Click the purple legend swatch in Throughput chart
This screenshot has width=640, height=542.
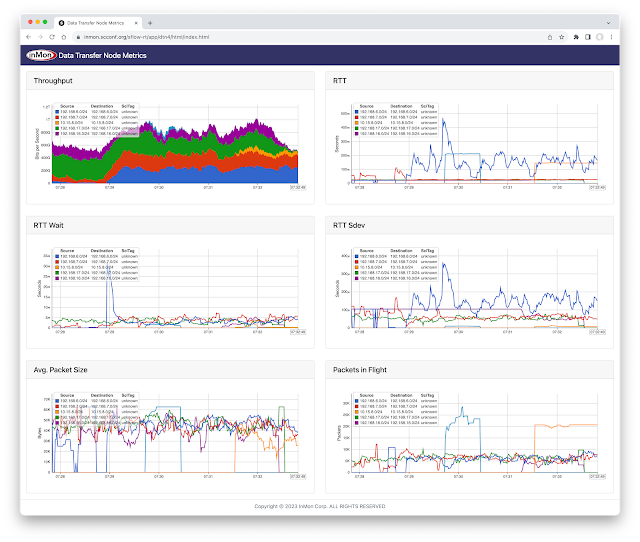(x=57, y=133)
